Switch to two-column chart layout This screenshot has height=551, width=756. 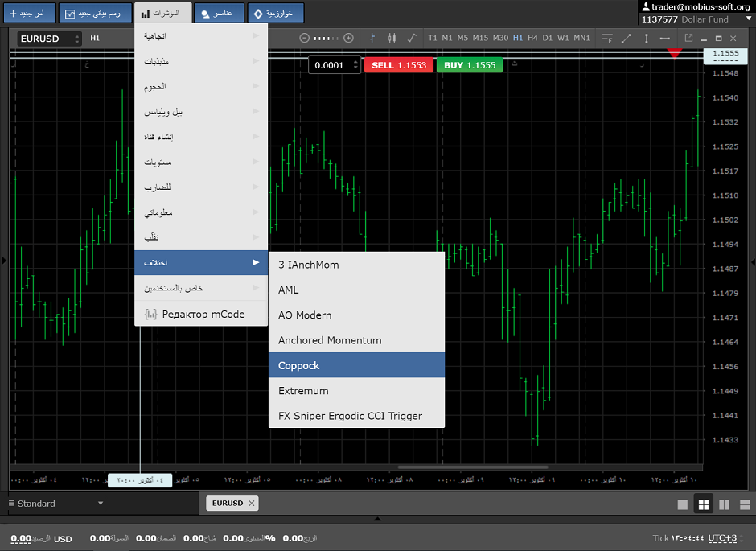click(724, 504)
